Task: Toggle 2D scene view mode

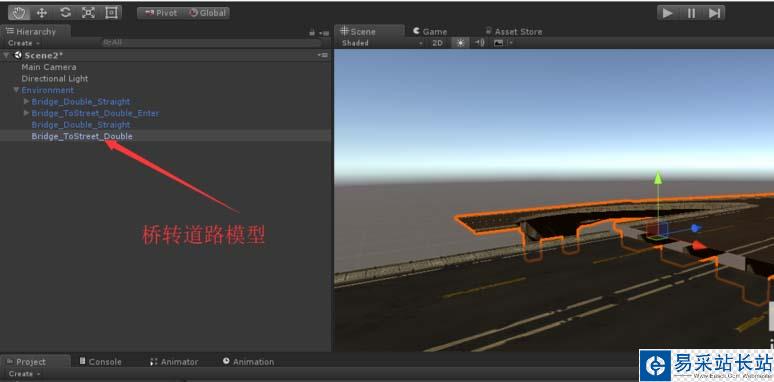Action: point(437,43)
